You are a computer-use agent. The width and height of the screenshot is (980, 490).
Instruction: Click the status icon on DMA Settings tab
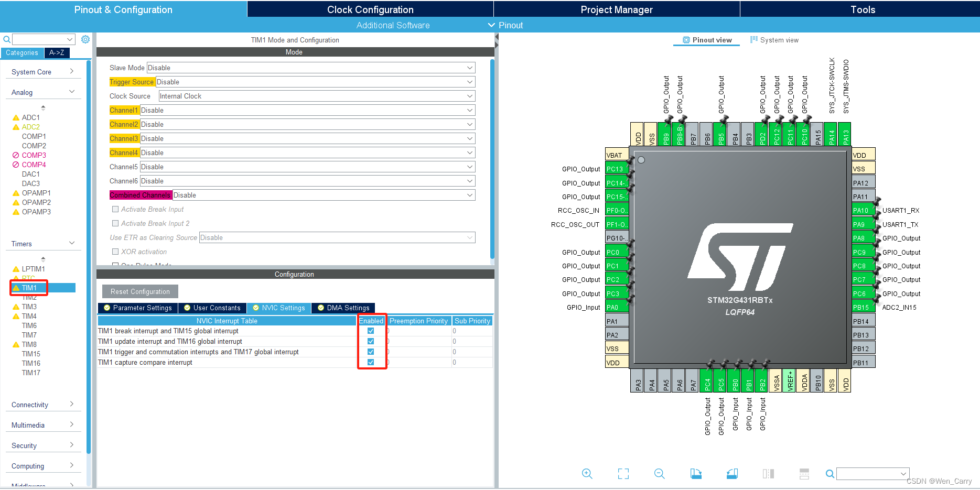(321, 308)
